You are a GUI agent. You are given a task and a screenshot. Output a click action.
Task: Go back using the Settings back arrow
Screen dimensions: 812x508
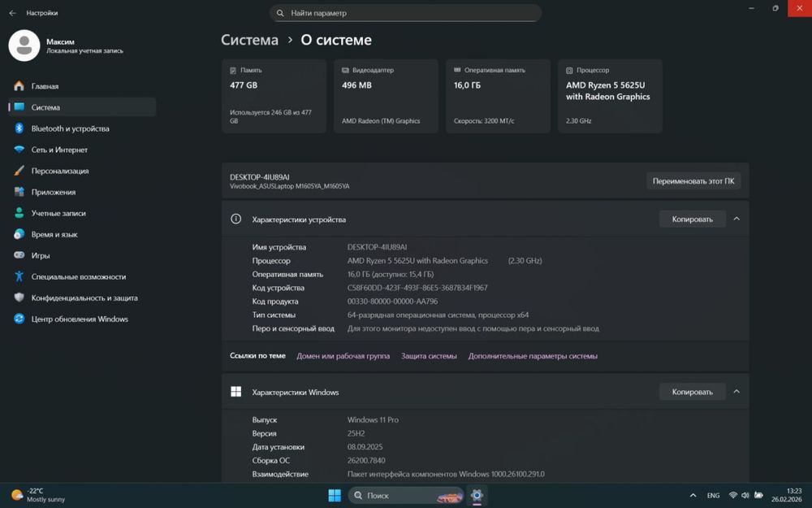coord(12,13)
